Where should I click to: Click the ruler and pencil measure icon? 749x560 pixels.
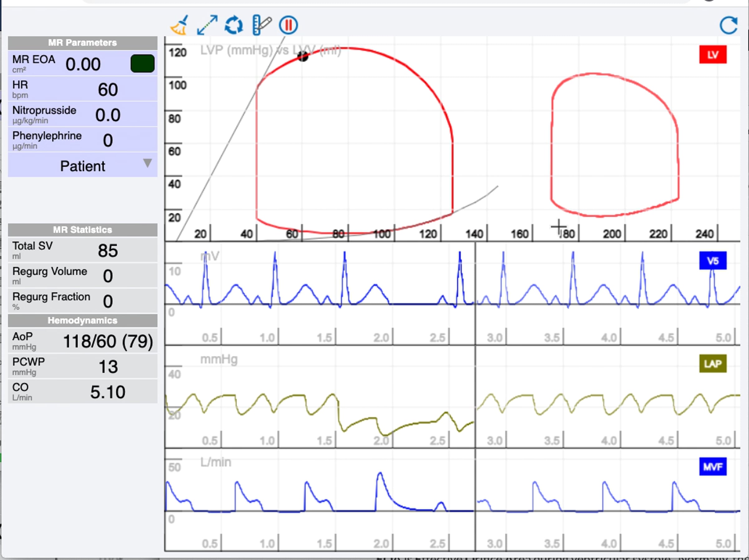coord(262,25)
